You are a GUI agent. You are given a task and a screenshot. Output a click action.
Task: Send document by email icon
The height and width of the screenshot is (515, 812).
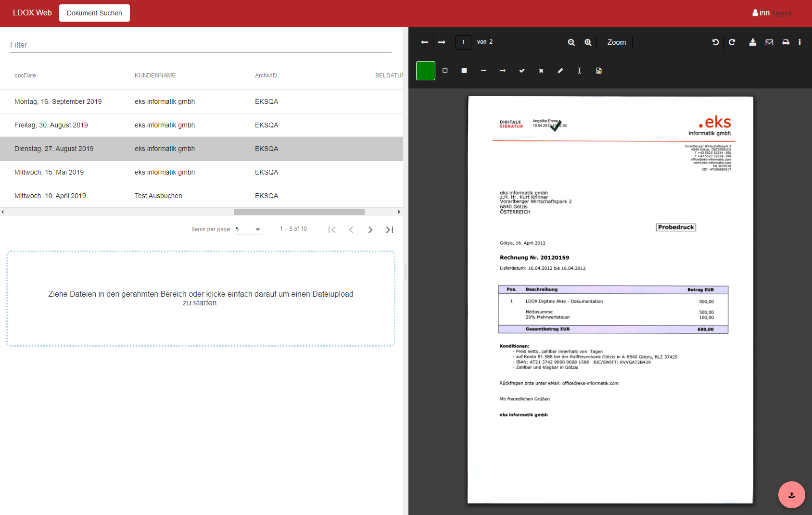[769, 42]
